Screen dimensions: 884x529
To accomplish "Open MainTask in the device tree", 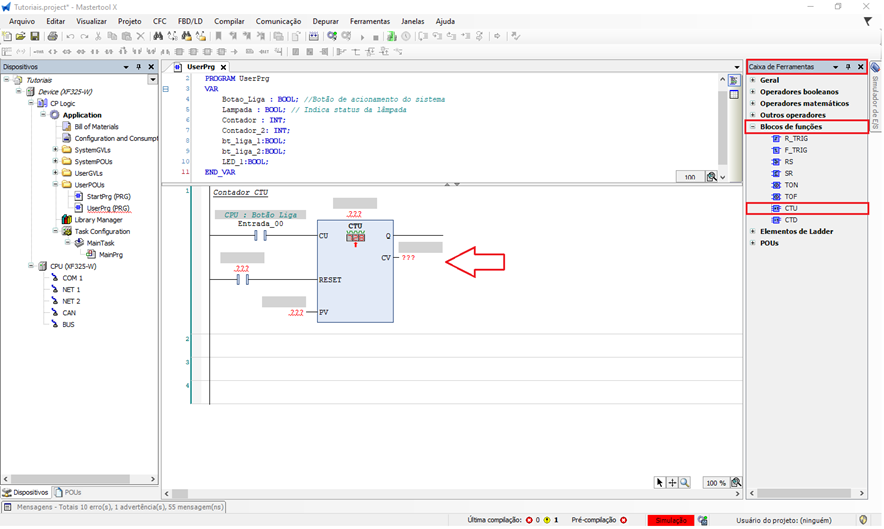I will (99, 243).
